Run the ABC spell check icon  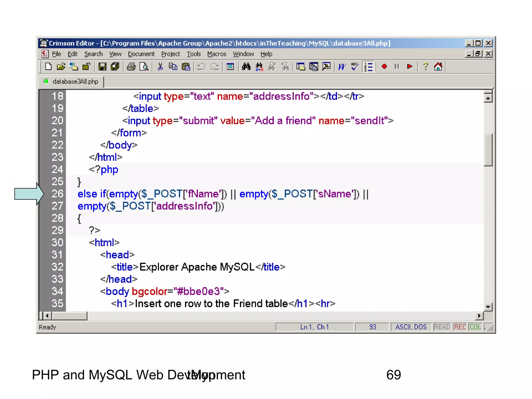[x=355, y=67]
